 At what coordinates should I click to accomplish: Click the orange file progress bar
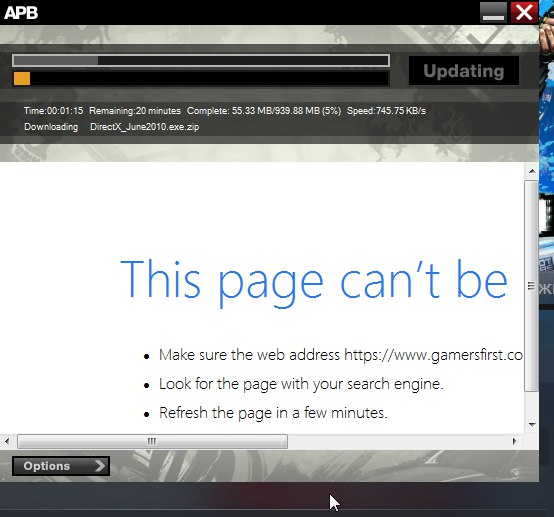[x=201, y=78]
